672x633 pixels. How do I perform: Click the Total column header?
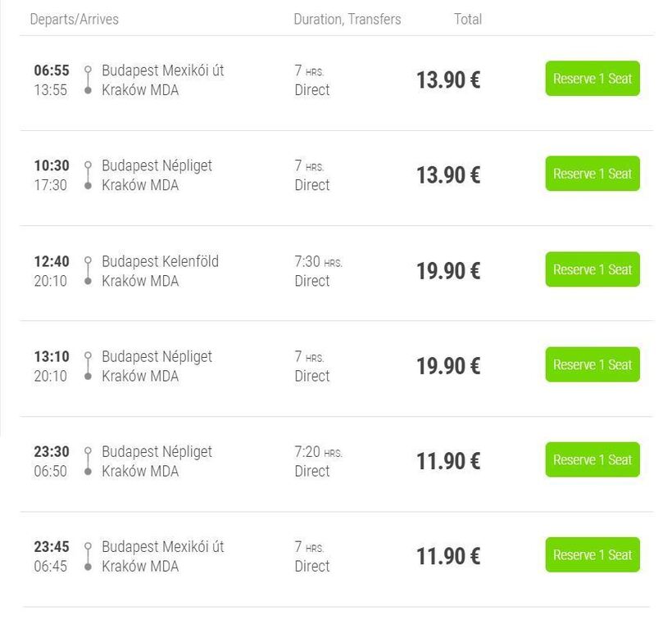(467, 19)
